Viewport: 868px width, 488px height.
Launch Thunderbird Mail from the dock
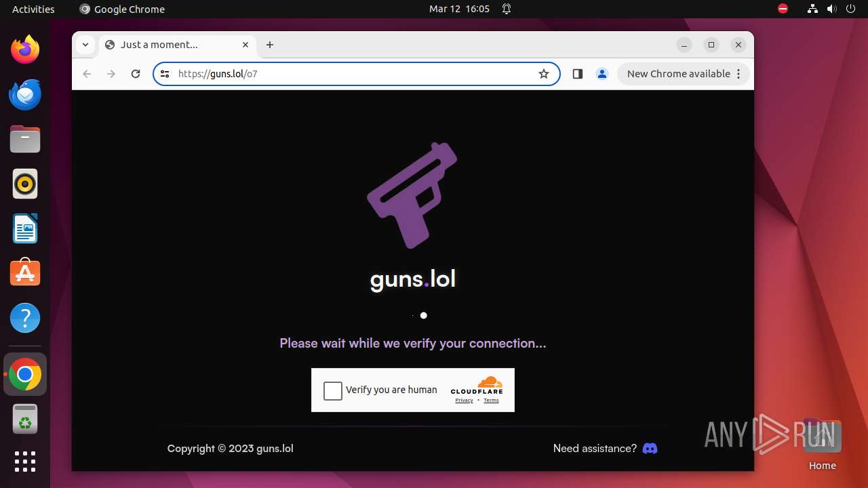(x=25, y=94)
